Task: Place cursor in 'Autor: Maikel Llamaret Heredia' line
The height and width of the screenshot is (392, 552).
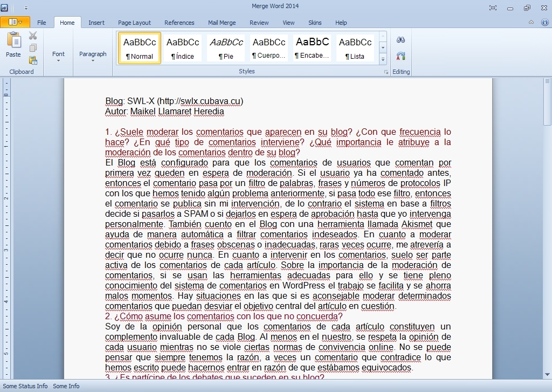Action: (164, 112)
